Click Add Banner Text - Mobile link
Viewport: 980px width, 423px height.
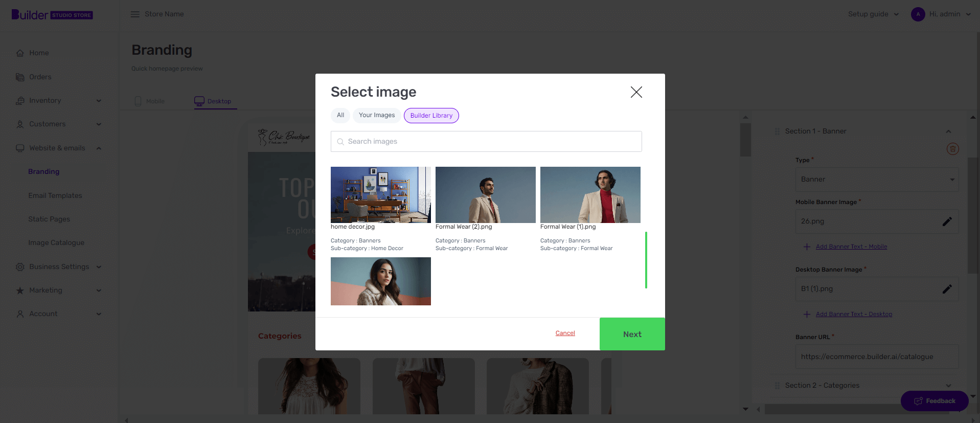(851, 247)
